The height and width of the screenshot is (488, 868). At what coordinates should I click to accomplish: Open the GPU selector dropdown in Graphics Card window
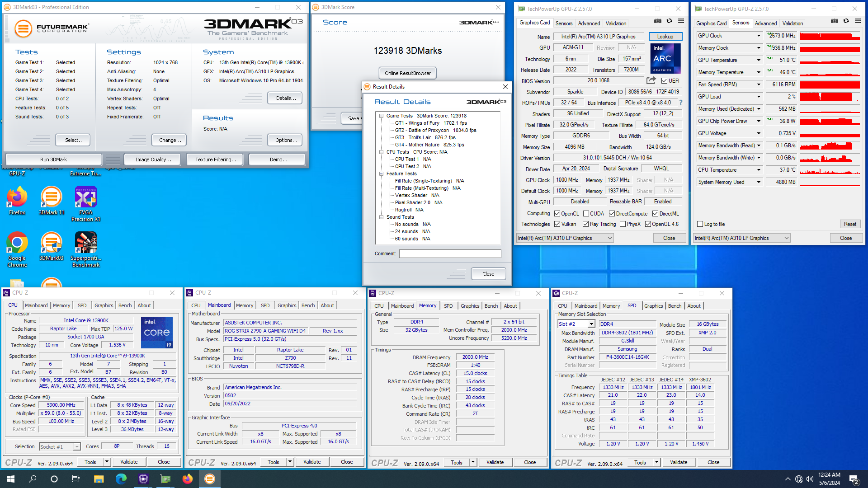coord(565,238)
